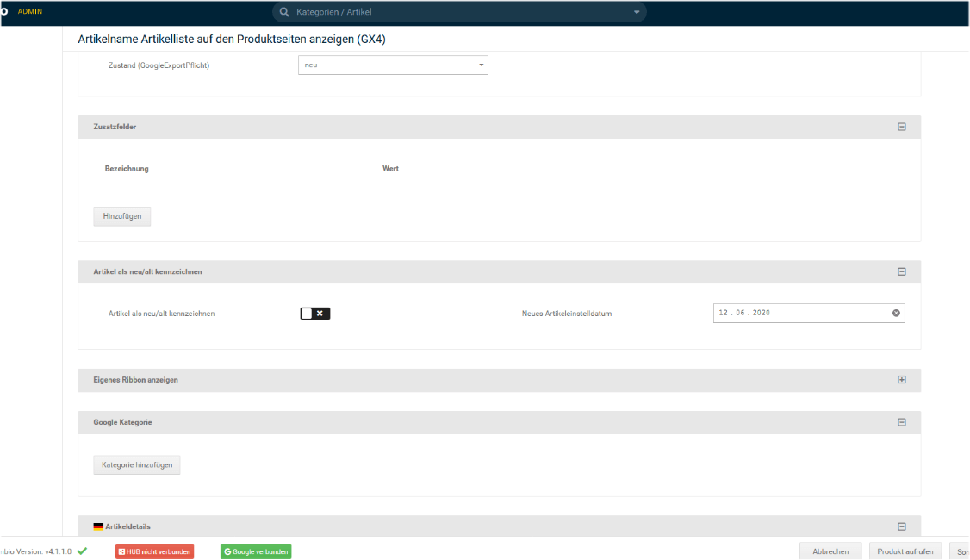Click the HUB nicht verbunden badge
Viewport: 970px width, 560px height.
pos(154,551)
